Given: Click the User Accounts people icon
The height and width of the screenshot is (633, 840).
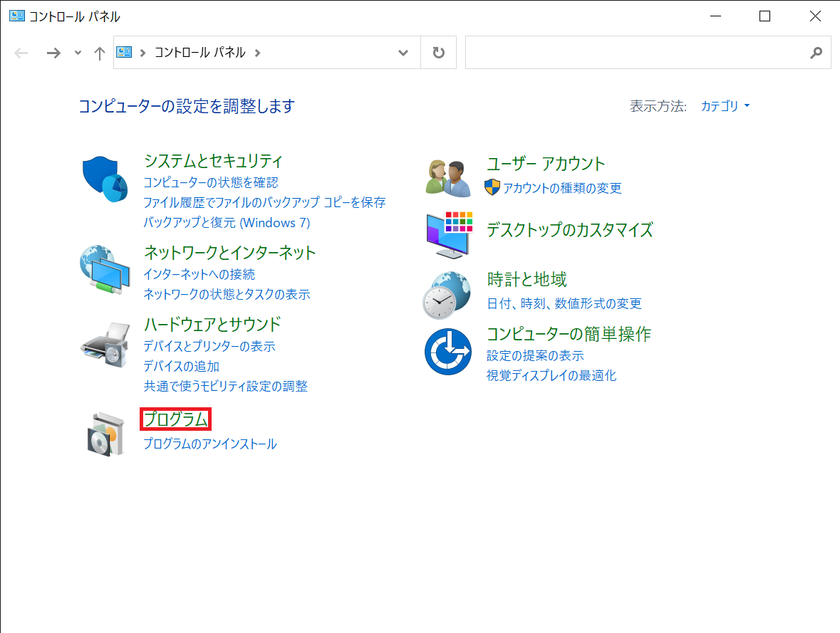Looking at the screenshot, I should (448, 177).
